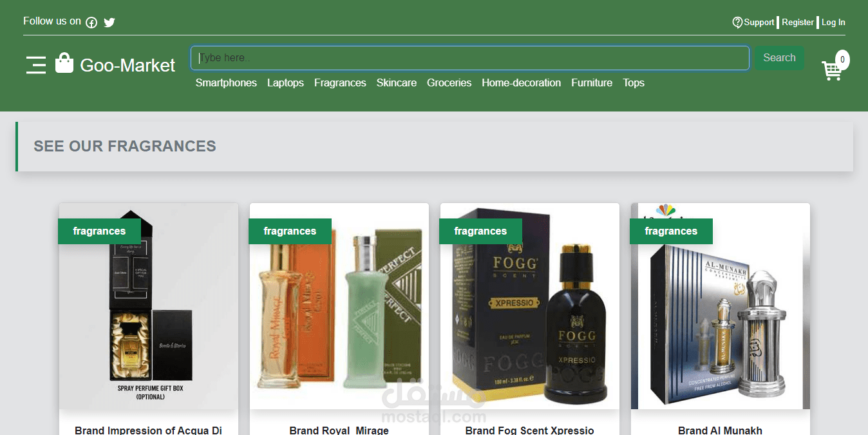Browse the Tops category
Screen dimensions: 868x435
click(x=634, y=82)
